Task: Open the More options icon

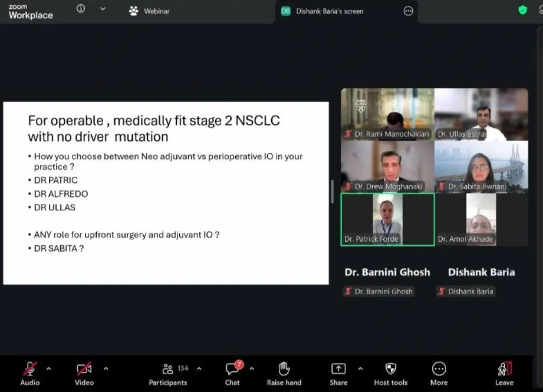Action: (x=438, y=369)
